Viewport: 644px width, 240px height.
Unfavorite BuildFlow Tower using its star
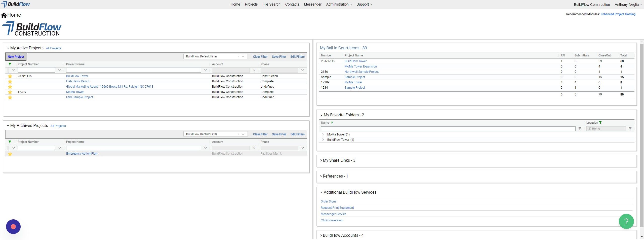coord(10,76)
